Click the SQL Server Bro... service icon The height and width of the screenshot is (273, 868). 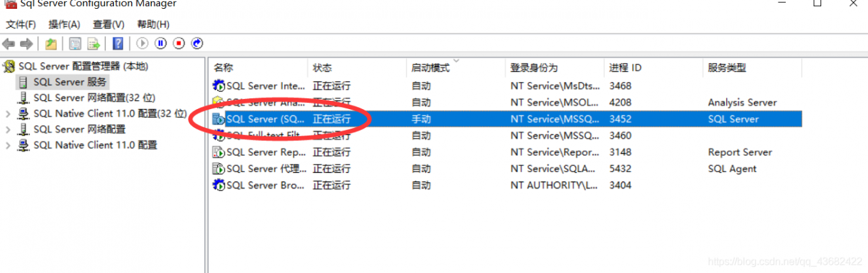[219, 185]
